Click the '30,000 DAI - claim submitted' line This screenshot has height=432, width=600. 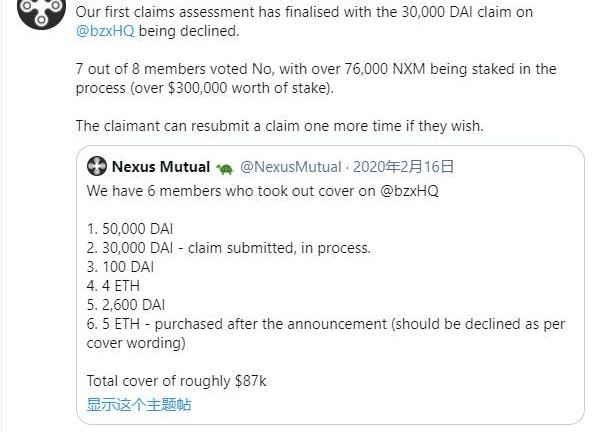(x=228, y=248)
